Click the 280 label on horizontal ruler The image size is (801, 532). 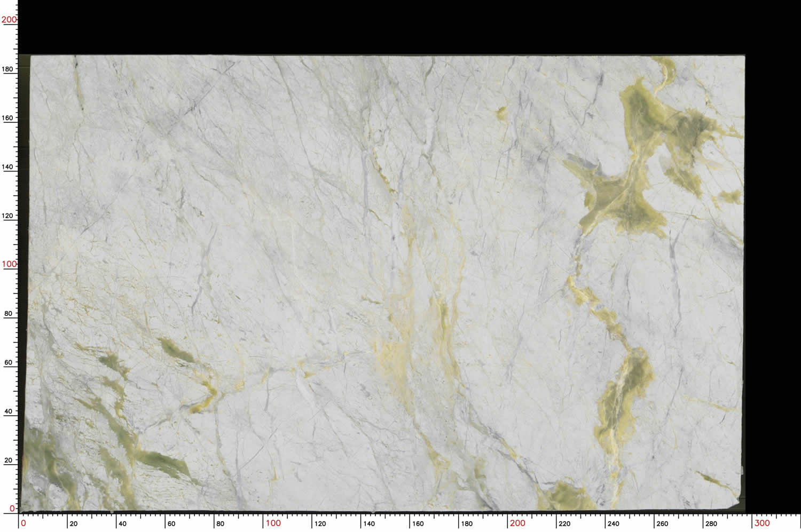point(711,523)
